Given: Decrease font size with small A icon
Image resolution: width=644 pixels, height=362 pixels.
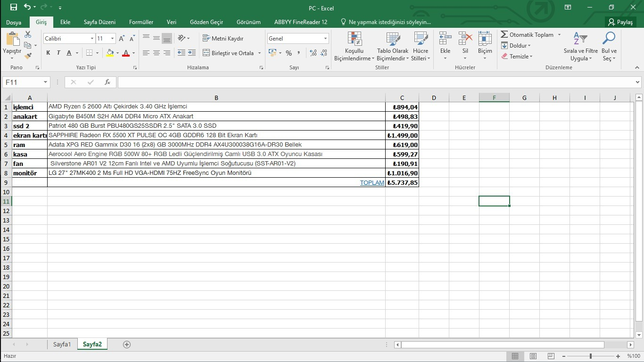Looking at the screenshot, I should 132,39.
